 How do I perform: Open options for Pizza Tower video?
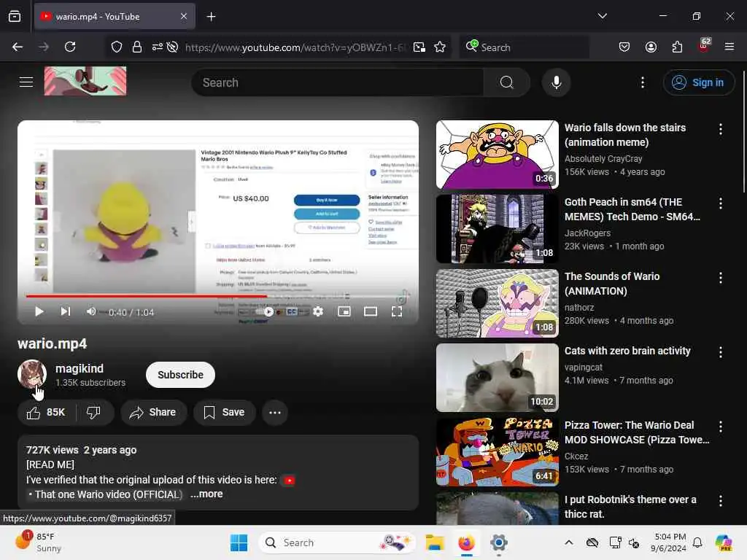tap(720, 426)
